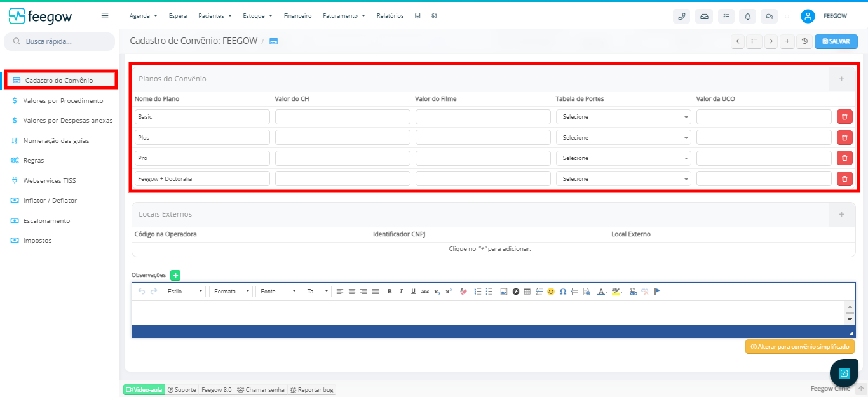The height and width of the screenshot is (397, 868).
Task: Insert a table in the editor
Action: point(527,292)
